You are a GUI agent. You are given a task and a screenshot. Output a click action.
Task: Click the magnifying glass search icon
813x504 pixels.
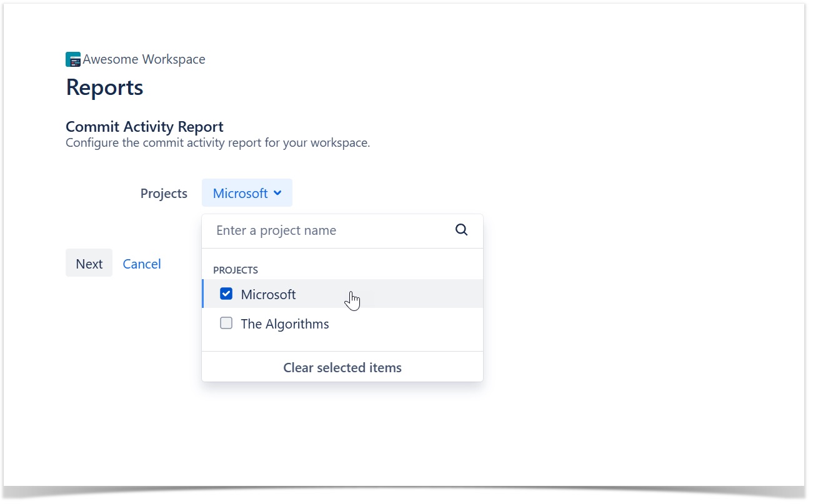click(x=461, y=230)
